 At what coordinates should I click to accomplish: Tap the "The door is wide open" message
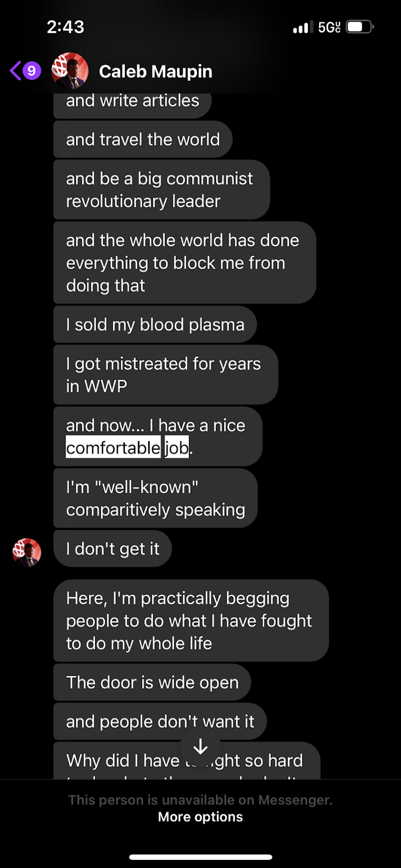(152, 682)
